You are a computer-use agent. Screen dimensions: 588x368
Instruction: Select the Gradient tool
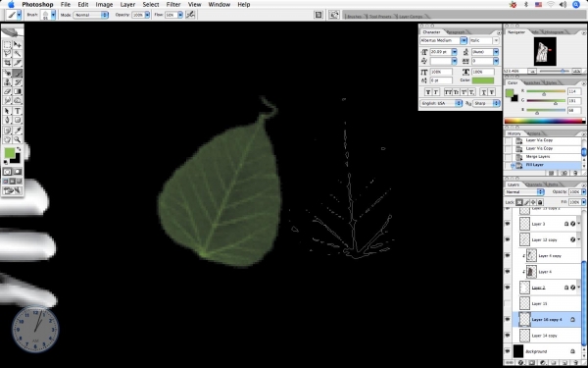[18, 91]
